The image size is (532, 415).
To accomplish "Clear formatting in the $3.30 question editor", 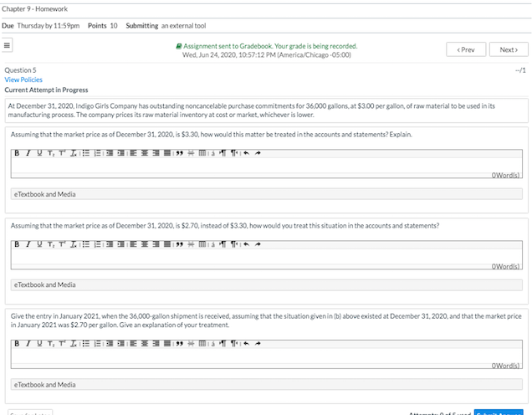I will click(x=74, y=153).
